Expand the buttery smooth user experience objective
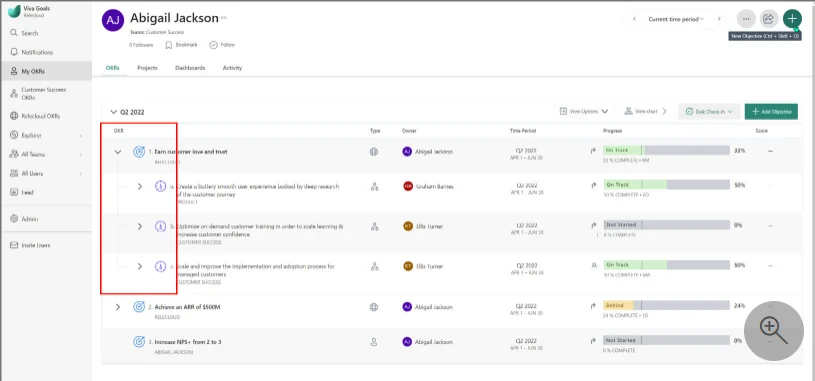 coord(139,186)
